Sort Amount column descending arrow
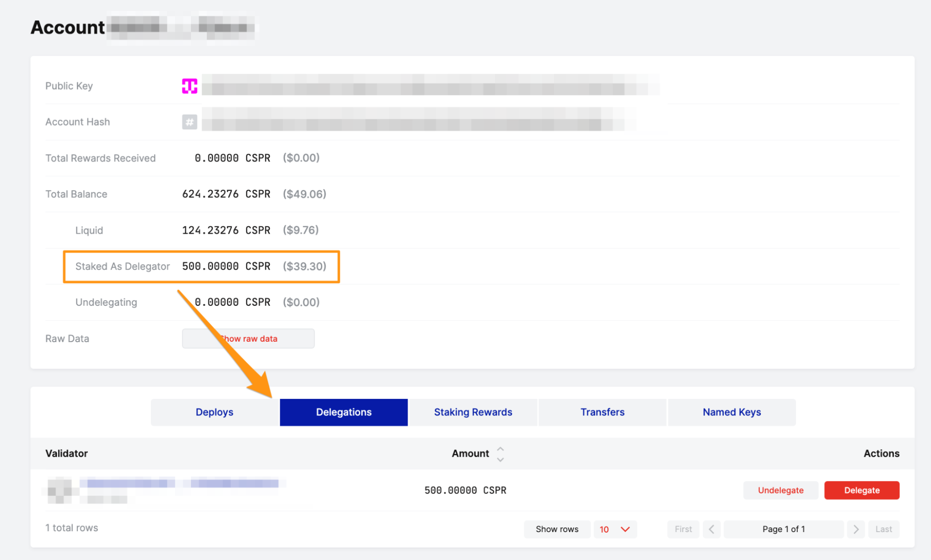The width and height of the screenshot is (931, 560). pos(500,459)
